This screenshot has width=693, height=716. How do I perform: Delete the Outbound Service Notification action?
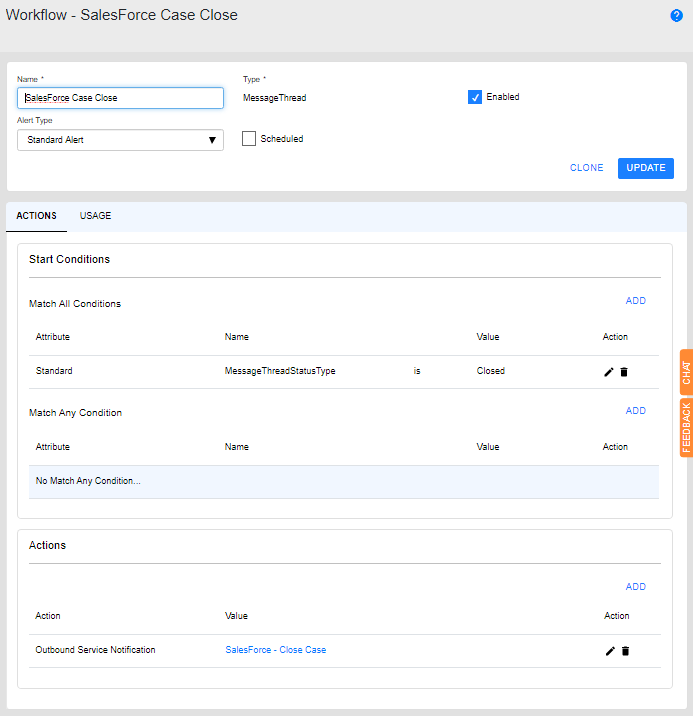pos(626,651)
